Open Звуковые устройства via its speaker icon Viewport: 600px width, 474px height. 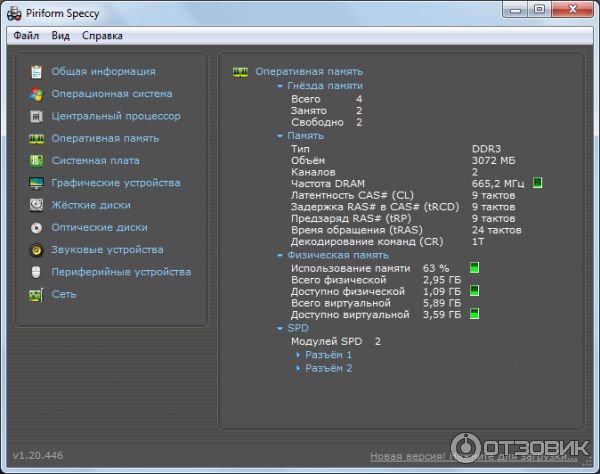point(37,250)
